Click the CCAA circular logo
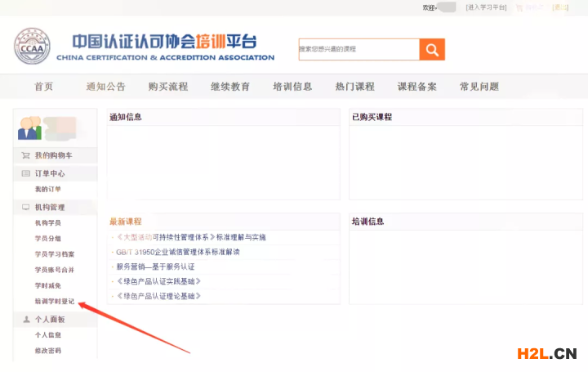The height and width of the screenshot is (372, 588). 32,47
